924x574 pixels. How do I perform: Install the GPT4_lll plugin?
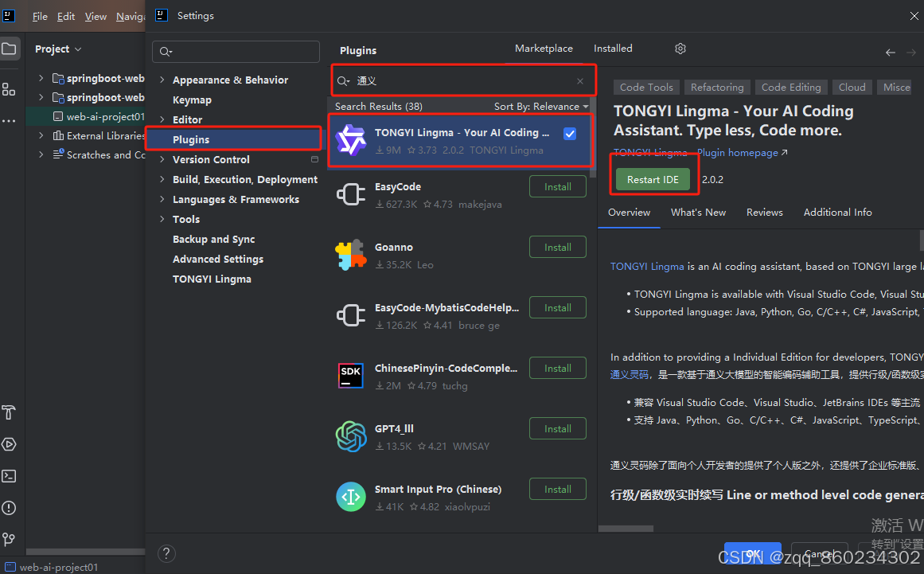pyautogui.click(x=557, y=429)
